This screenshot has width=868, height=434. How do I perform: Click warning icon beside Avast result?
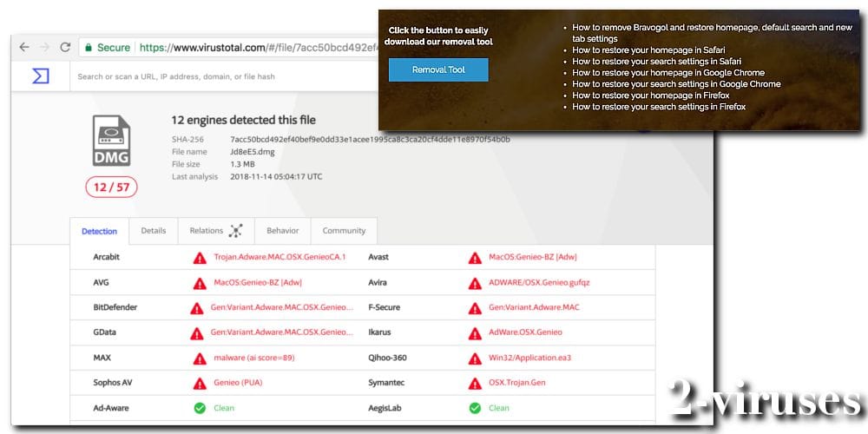[x=475, y=258]
